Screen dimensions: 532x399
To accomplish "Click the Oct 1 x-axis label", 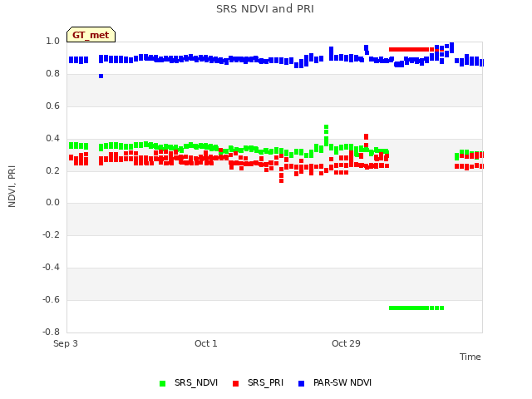I will (x=206, y=343).
